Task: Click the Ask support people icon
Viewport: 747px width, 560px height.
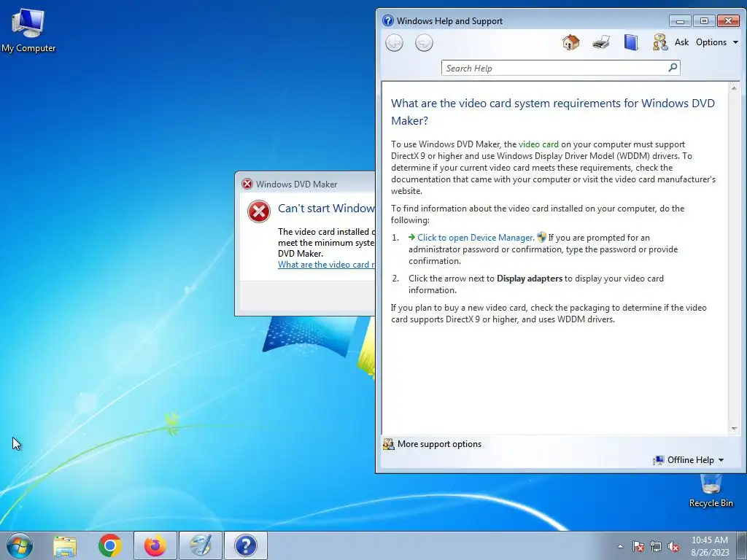Action: pos(659,42)
